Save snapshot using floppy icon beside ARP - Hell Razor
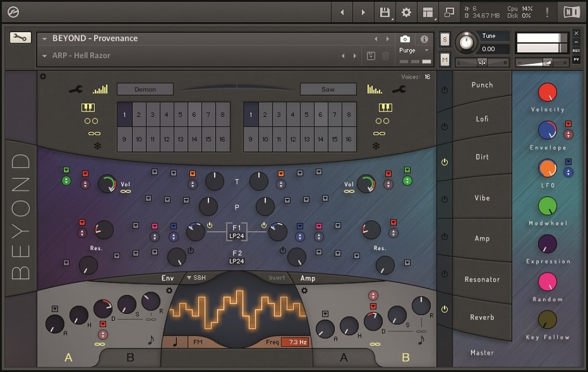The image size is (588, 372). pos(371,56)
